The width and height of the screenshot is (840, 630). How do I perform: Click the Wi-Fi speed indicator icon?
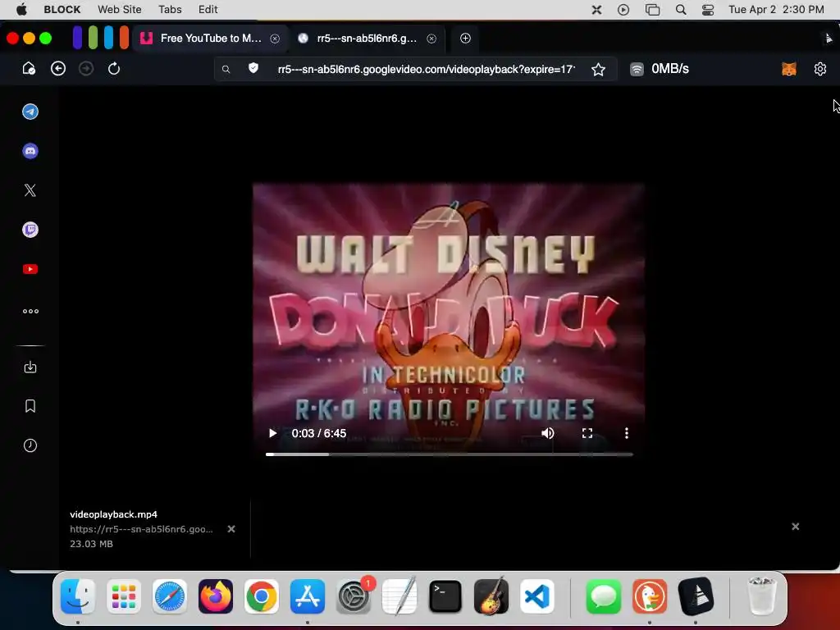click(x=637, y=69)
